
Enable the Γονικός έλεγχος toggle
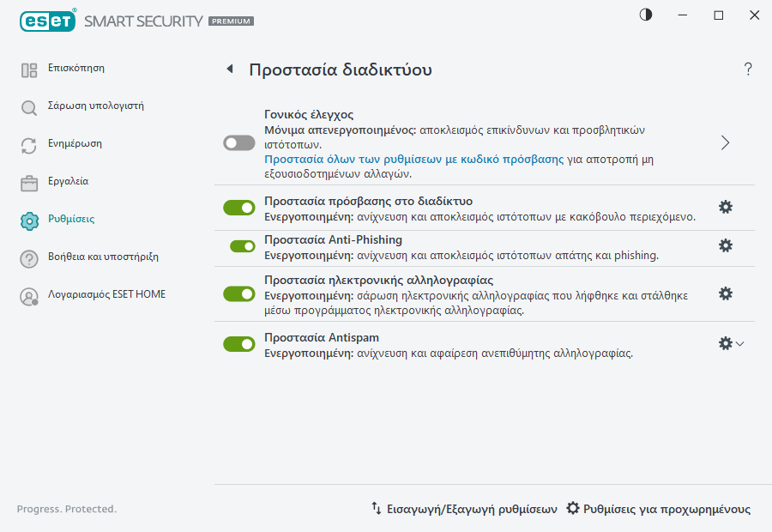239,142
